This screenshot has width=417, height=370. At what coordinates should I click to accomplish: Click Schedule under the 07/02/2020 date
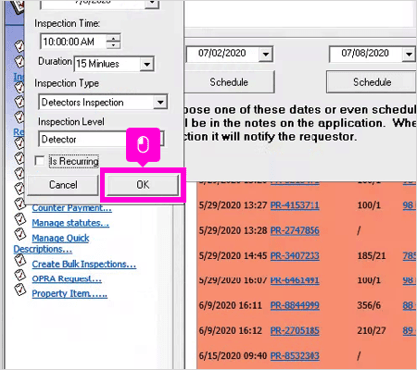point(229,82)
